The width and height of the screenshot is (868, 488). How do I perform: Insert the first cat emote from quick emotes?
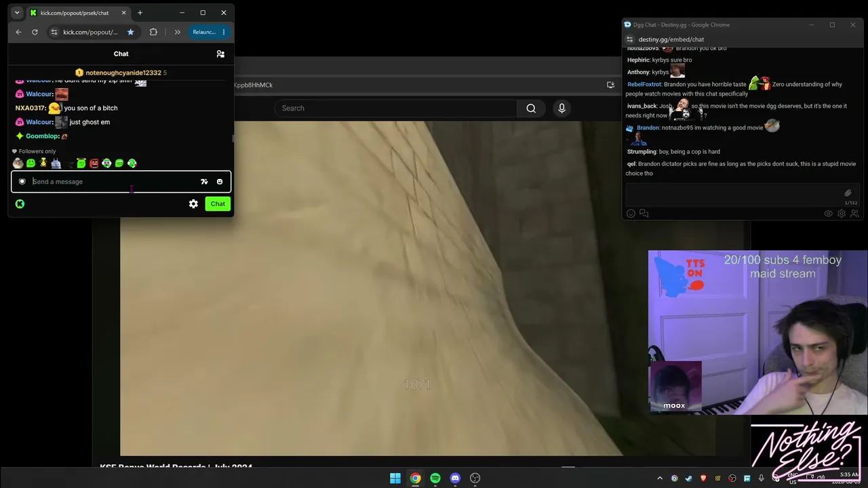[x=18, y=163]
